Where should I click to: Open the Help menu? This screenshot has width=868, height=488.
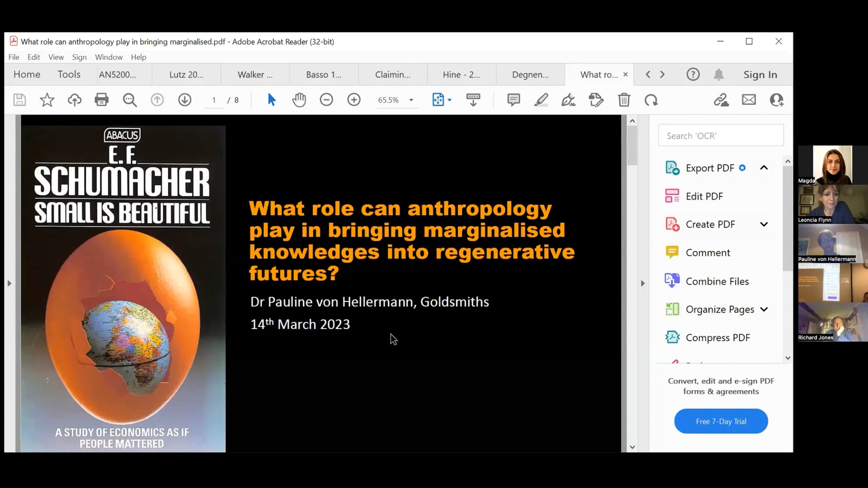point(139,57)
